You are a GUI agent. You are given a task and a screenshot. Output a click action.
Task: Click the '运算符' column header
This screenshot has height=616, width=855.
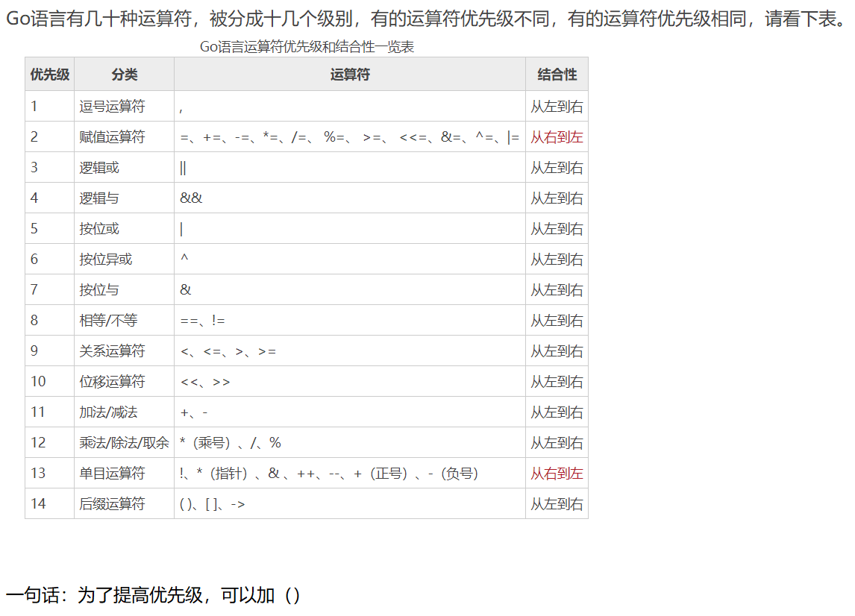point(349,74)
